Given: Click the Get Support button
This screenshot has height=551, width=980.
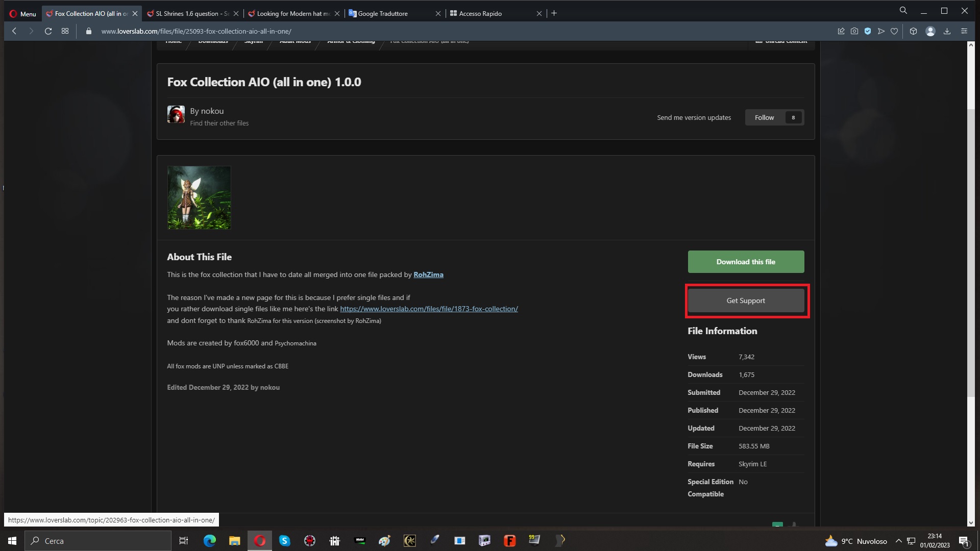Looking at the screenshot, I should 746,300.
